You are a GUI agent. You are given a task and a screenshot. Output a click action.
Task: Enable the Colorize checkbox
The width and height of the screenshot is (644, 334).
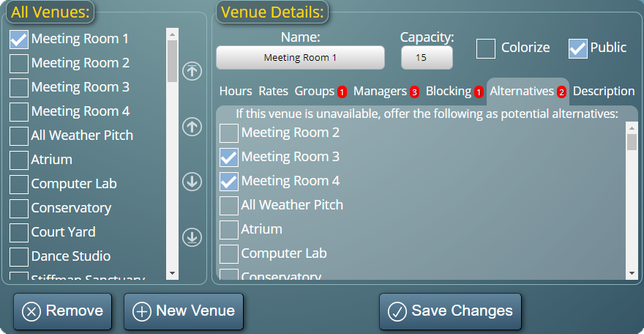(485, 48)
